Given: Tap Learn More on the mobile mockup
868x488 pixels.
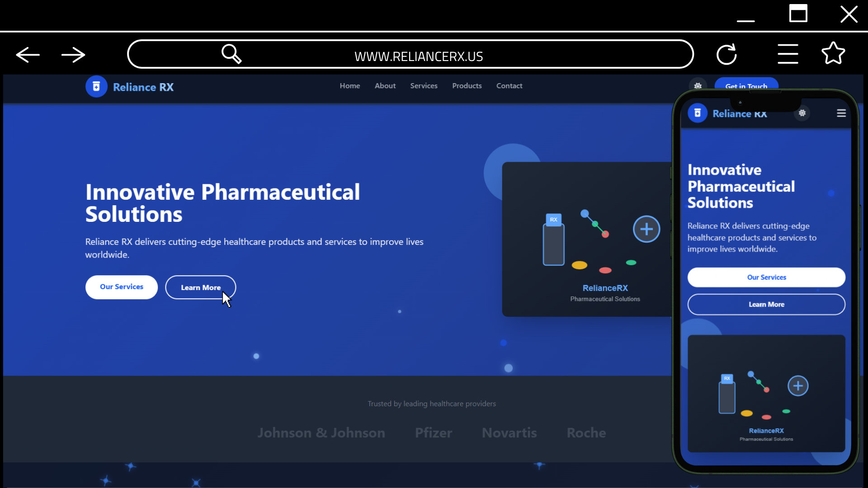Looking at the screenshot, I should (766, 304).
